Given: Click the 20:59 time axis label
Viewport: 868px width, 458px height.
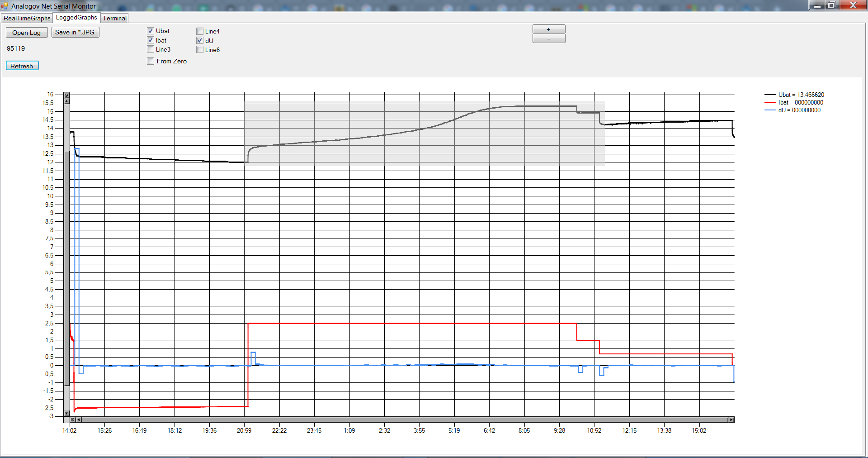Looking at the screenshot, I should click(x=244, y=430).
